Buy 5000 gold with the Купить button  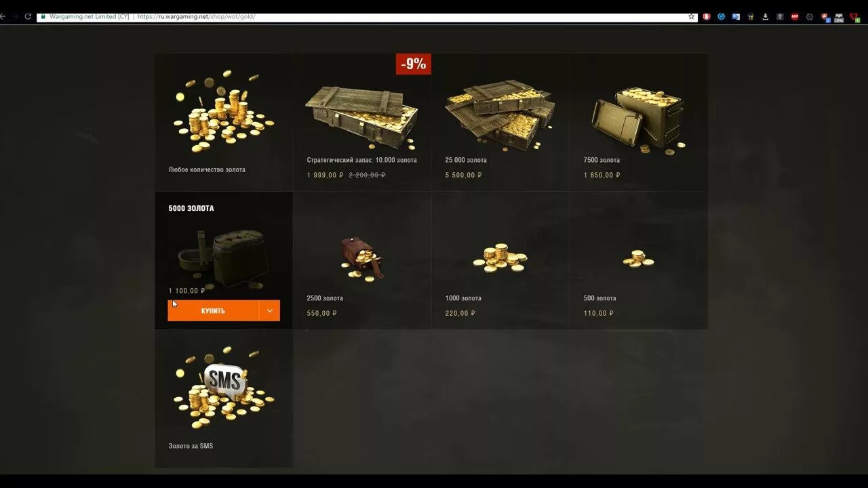tap(213, 310)
